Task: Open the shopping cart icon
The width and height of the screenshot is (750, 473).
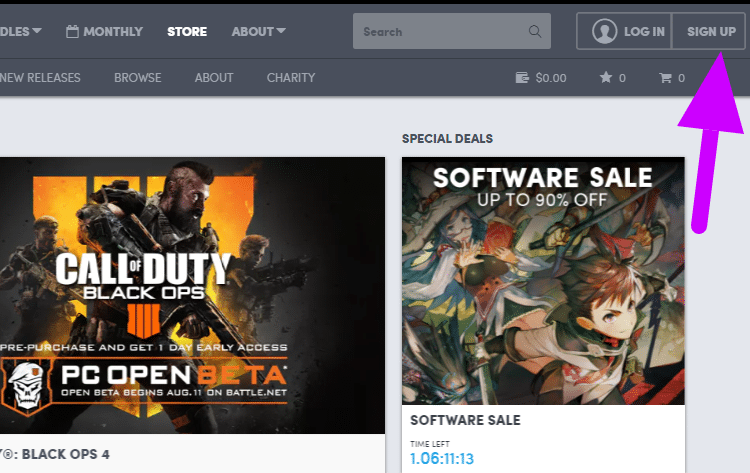Action: point(665,77)
